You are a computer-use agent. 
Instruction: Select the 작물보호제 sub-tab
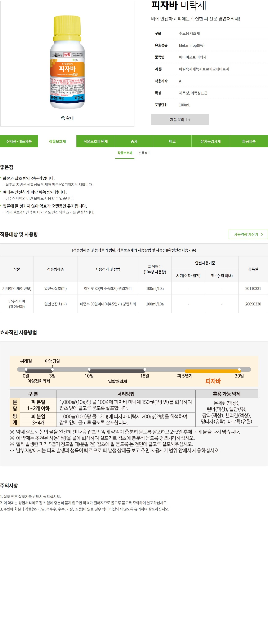(125, 153)
